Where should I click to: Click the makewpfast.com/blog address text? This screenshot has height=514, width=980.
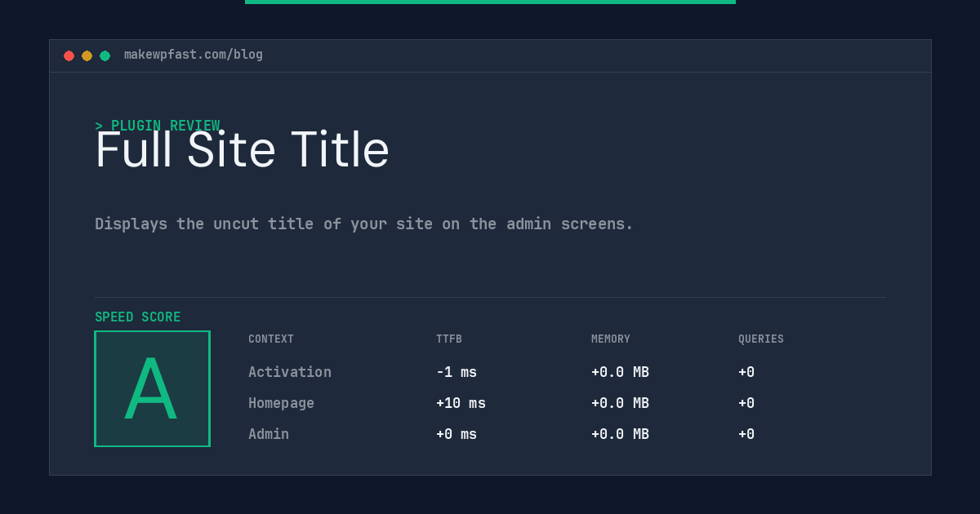194,55
